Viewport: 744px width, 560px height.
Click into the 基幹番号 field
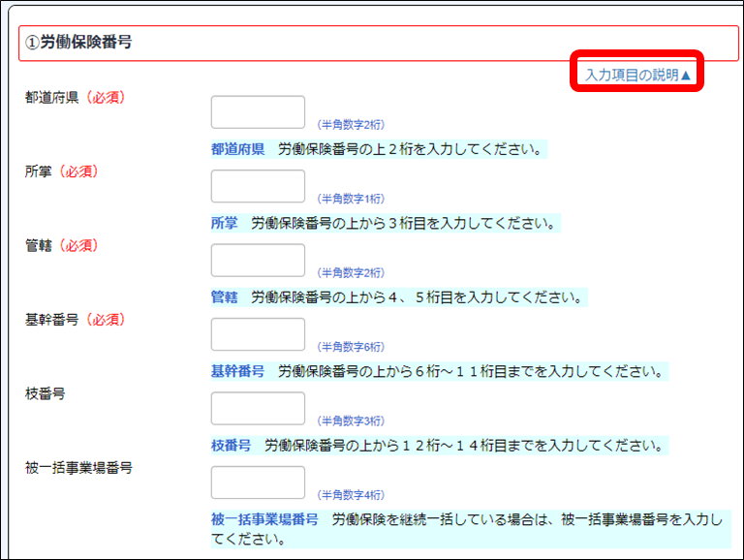coord(258,334)
